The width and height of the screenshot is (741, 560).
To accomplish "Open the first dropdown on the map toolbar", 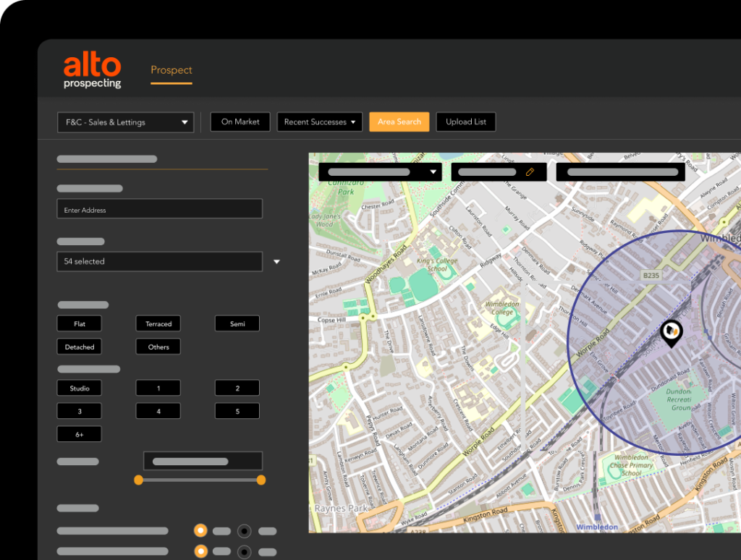I will 380,172.
